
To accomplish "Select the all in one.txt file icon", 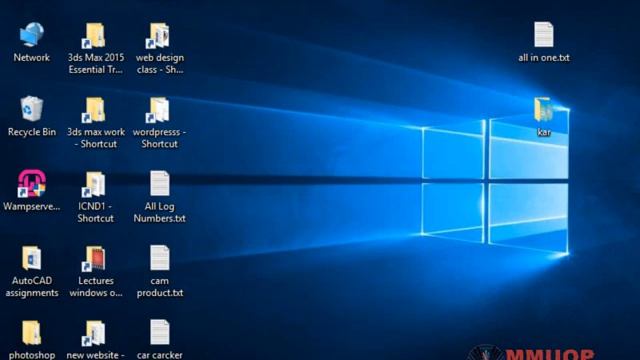I will click(544, 35).
